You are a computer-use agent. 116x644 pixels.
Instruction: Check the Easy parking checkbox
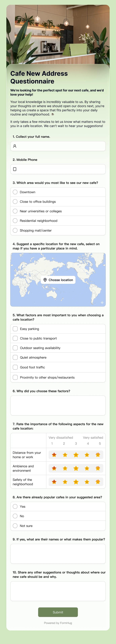click(x=15, y=329)
